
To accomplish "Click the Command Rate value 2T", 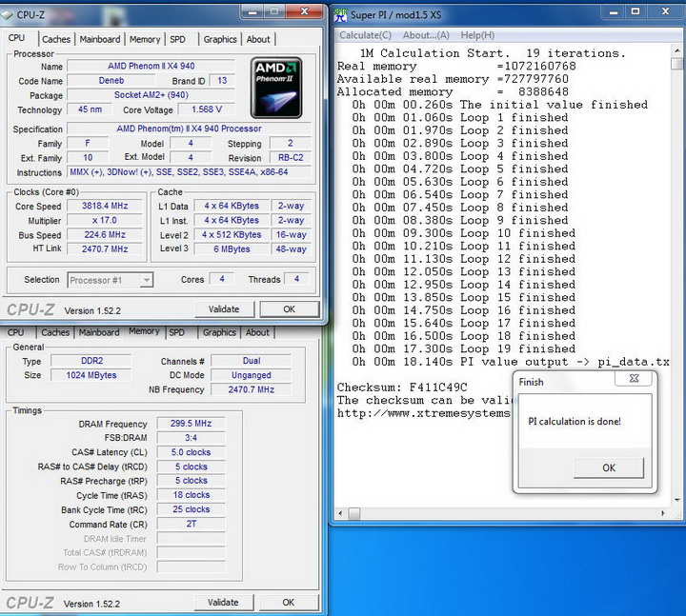I will [192, 524].
